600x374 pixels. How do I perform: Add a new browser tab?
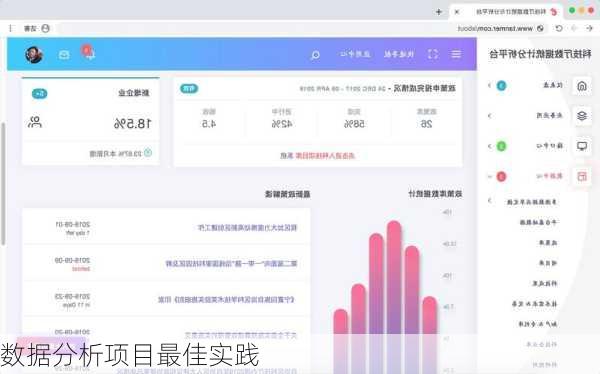pyautogui.click(x=439, y=12)
